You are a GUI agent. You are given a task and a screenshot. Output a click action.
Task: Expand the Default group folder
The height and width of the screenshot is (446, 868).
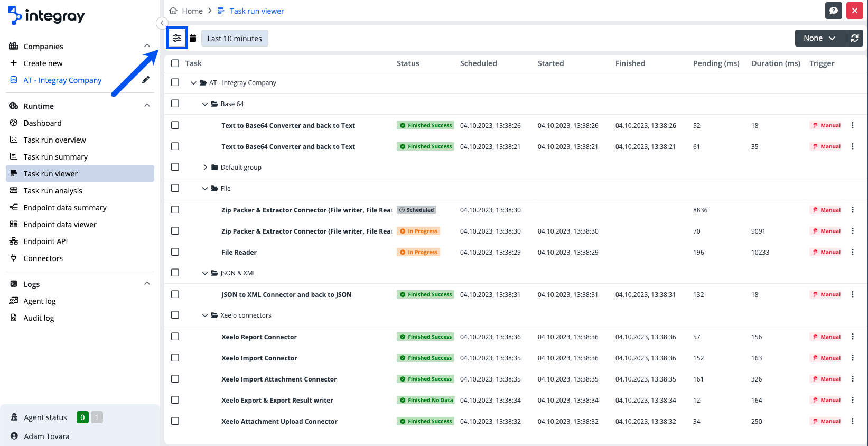click(x=205, y=168)
